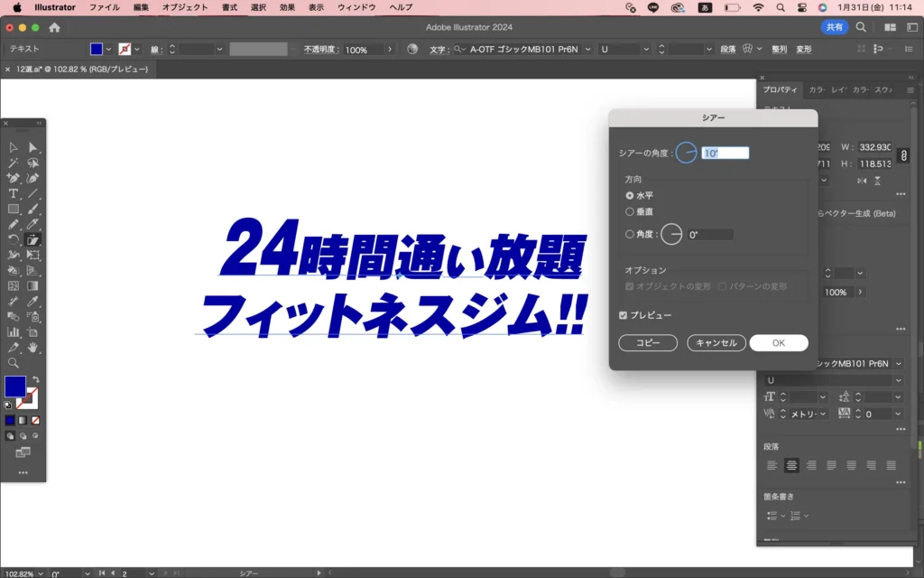The height and width of the screenshot is (578, 924).
Task: Select the 垂直 radio button
Action: tap(630, 211)
